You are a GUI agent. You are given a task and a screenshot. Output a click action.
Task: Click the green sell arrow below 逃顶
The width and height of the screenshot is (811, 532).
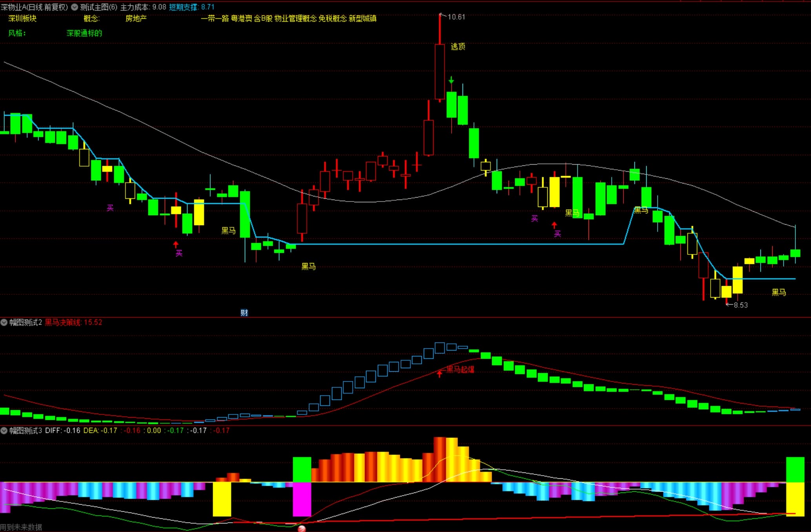[451, 80]
